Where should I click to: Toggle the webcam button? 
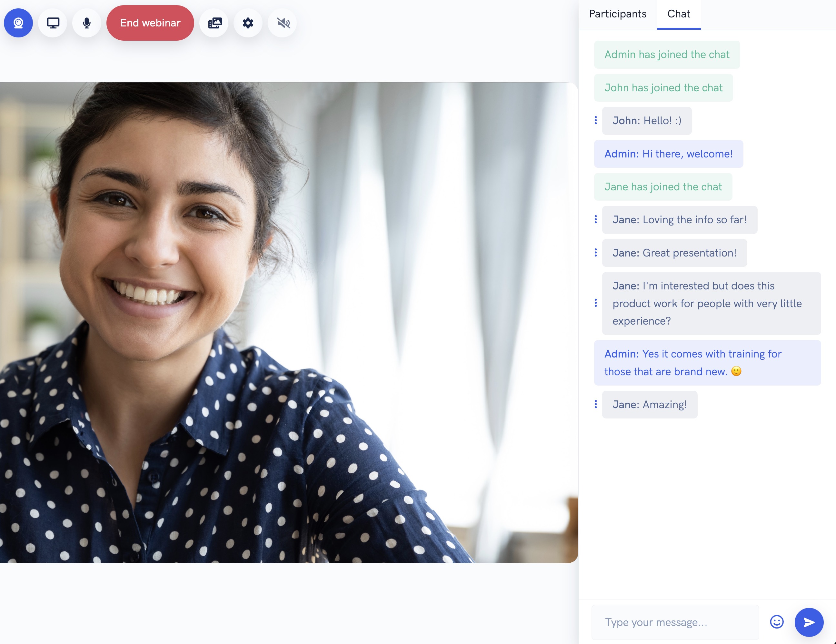(18, 23)
